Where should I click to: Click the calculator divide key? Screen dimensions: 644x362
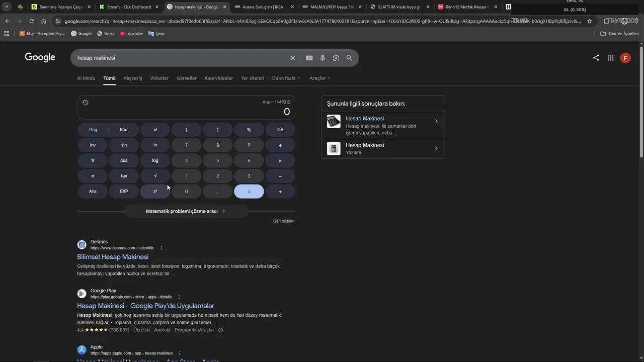tap(280, 145)
